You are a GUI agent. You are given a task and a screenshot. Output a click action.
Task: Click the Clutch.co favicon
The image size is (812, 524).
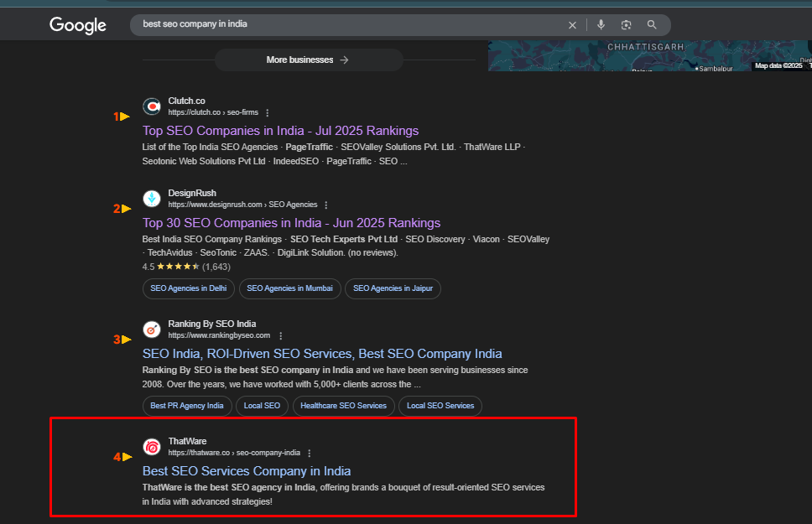(x=152, y=106)
